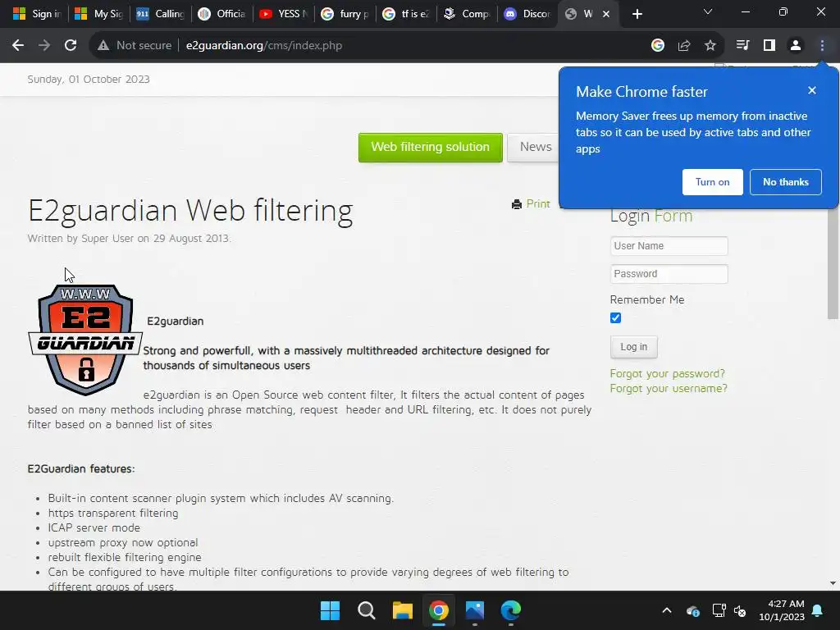This screenshot has height=630, width=840.
Task: Click the forward navigation arrow
Action: 44,46
